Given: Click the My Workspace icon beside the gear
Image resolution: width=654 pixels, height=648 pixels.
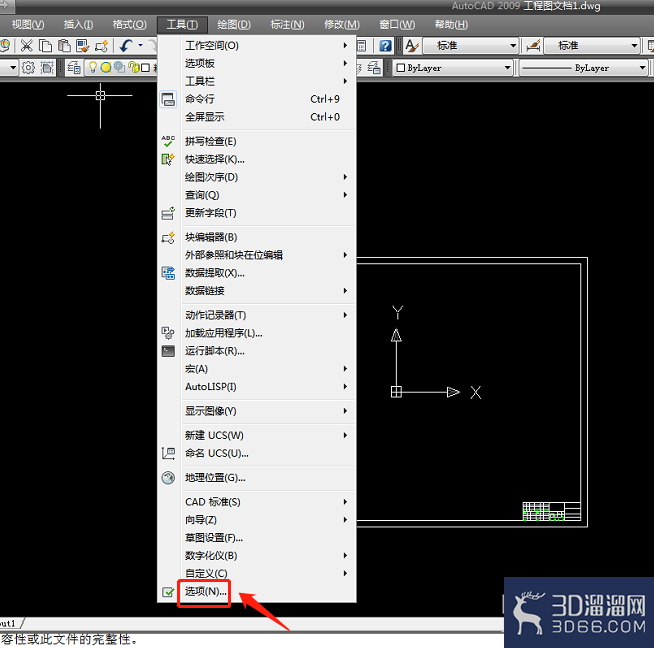Looking at the screenshot, I should point(47,68).
